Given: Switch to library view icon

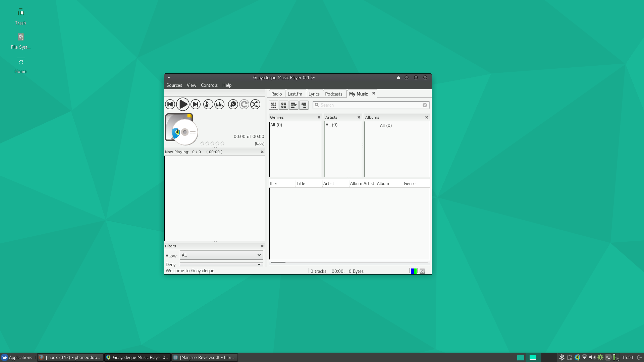Looking at the screenshot, I should pyautogui.click(x=274, y=105).
